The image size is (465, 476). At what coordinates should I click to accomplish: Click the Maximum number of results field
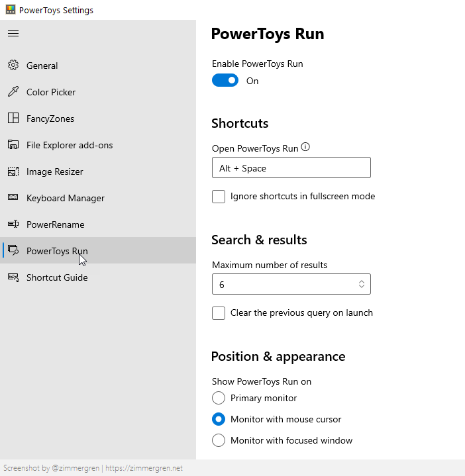(x=291, y=284)
